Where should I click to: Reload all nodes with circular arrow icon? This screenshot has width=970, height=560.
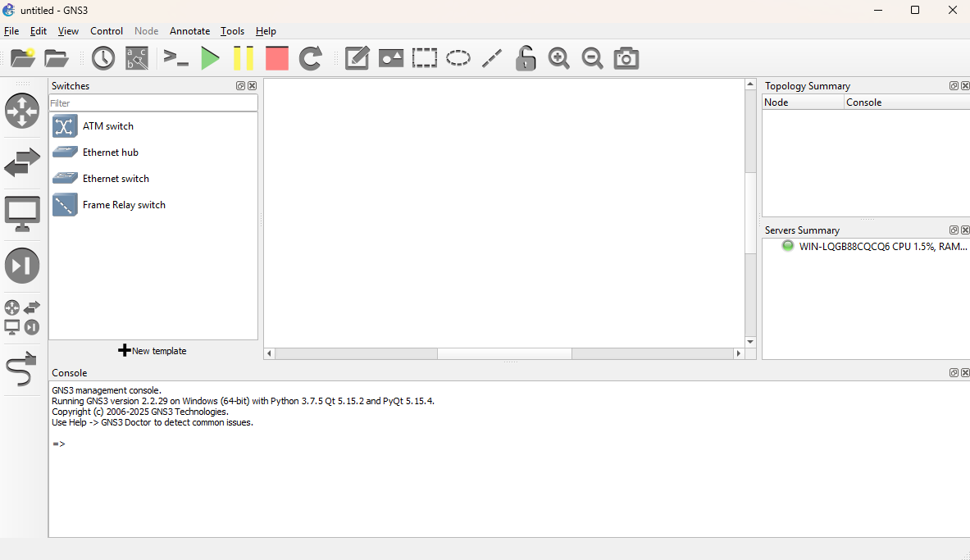click(x=310, y=58)
